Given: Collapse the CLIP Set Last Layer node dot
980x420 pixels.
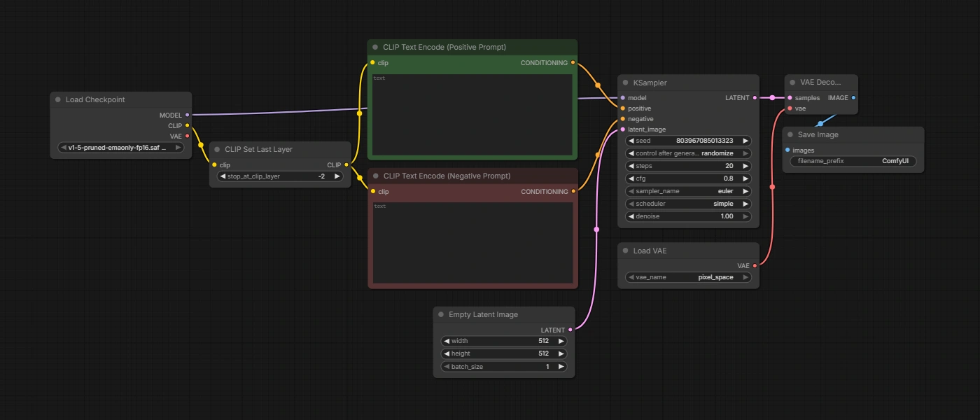Looking at the screenshot, I should click(x=217, y=149).
